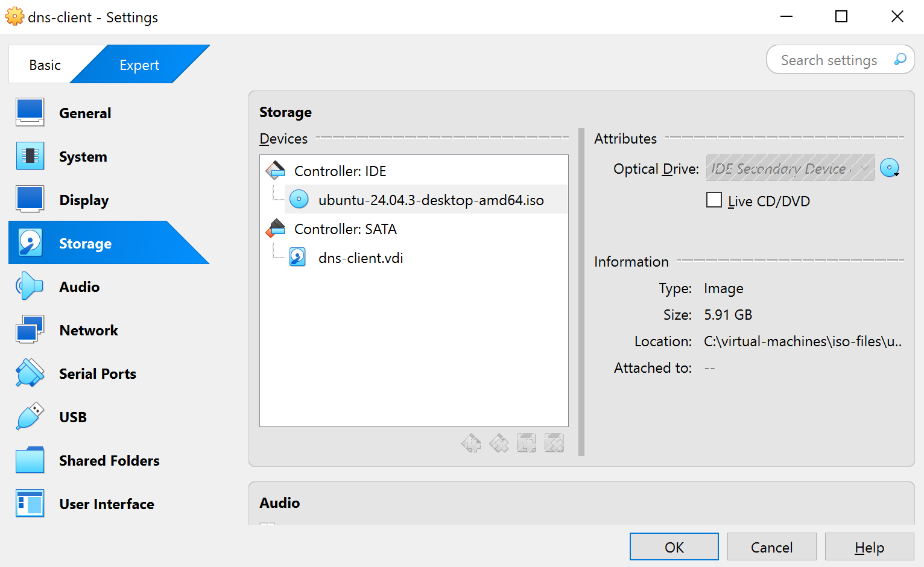Image resolution: width=924 pixels, height=567 pixels.
Task: Select the User Interface layout icon
Action: (x=30, y=504)
